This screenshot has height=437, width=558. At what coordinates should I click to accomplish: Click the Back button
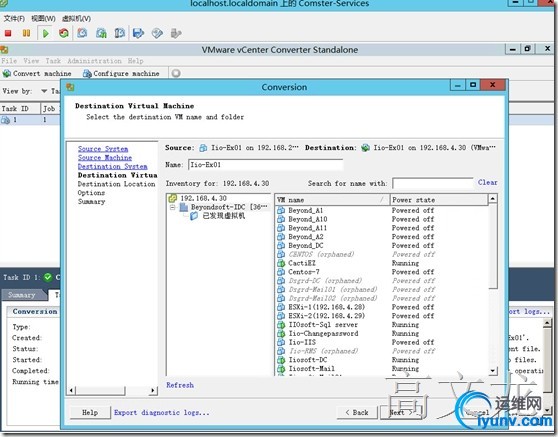click(357, 412)
